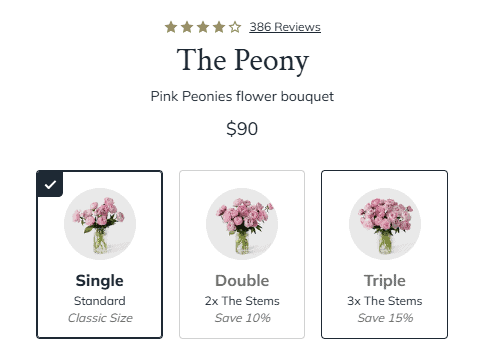Click the Single bouquet thumbnail image
This screenshot has width=480, height=362.
pyautogui.click(x=100, y=224)
